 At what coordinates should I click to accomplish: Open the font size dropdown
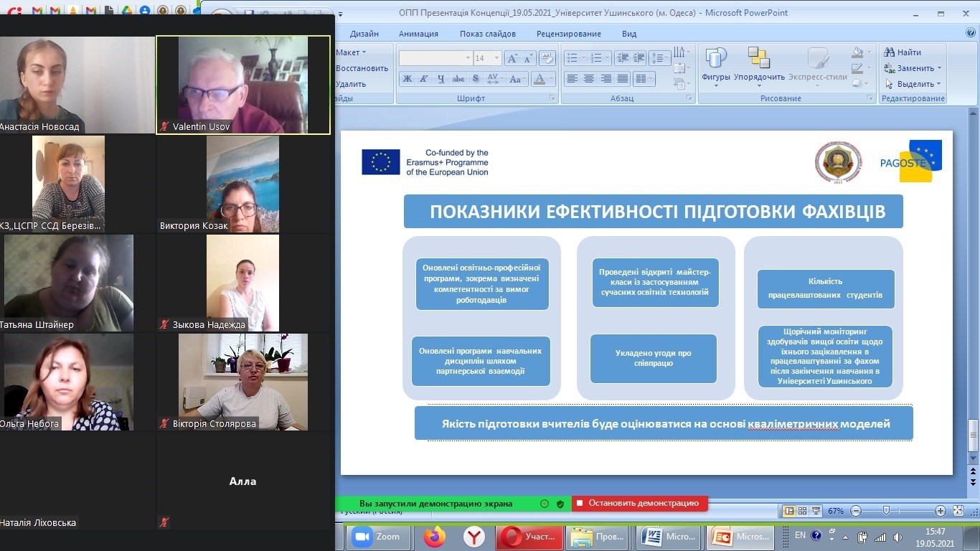(496, 58)
